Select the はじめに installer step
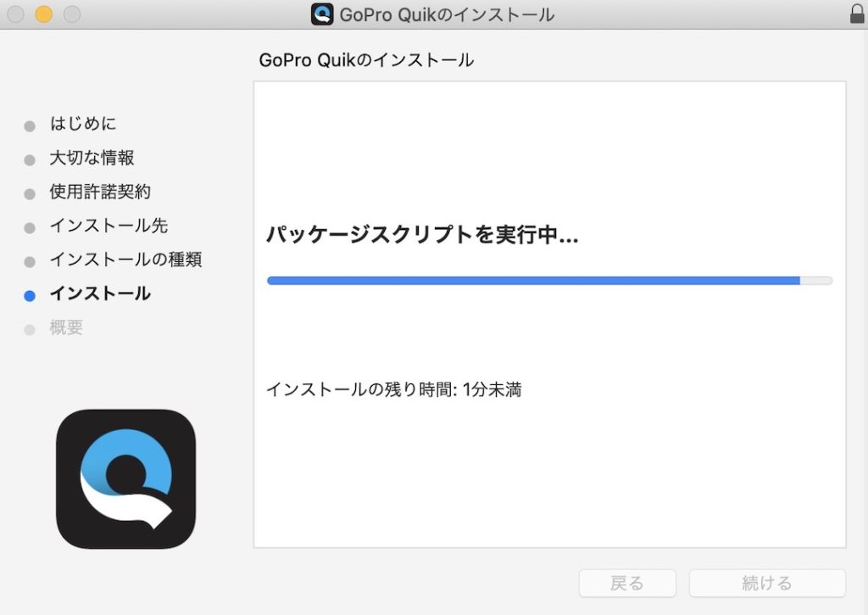Image resolution: width=868 pixels, height=615 pixels. tap(84, 124)
